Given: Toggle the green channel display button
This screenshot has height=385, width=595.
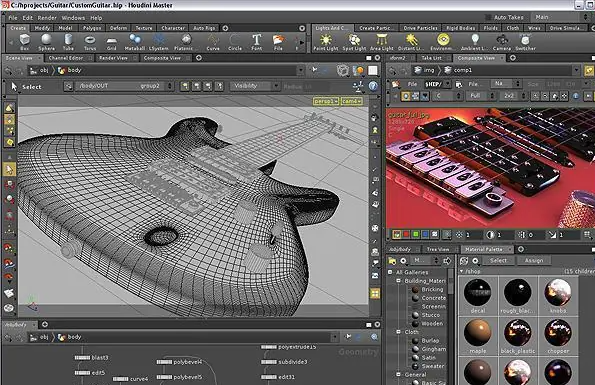Looking at the screenshot, I should pos(416,235).
